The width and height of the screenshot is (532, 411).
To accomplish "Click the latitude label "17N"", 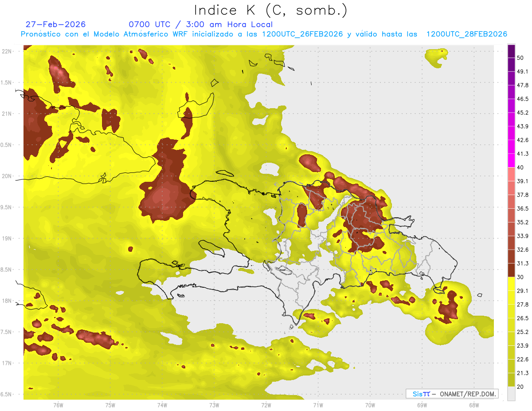I will (8, 363).
